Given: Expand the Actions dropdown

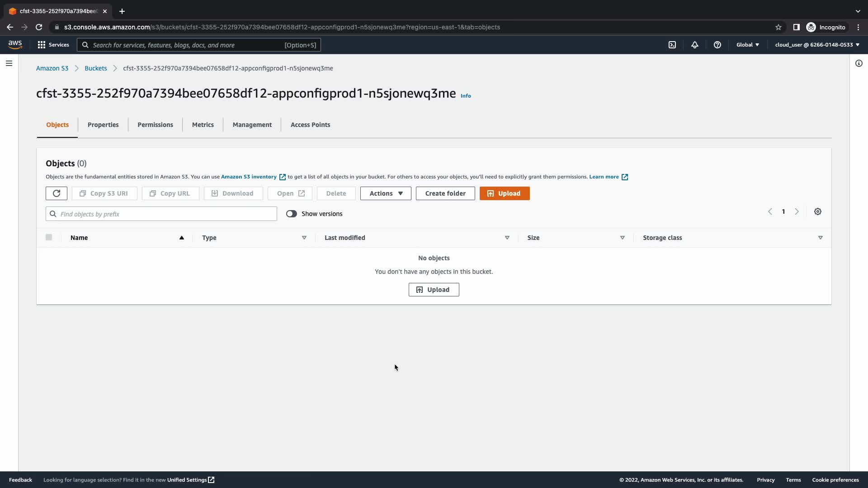Looking at the screenshot, I should pos(386,193).
